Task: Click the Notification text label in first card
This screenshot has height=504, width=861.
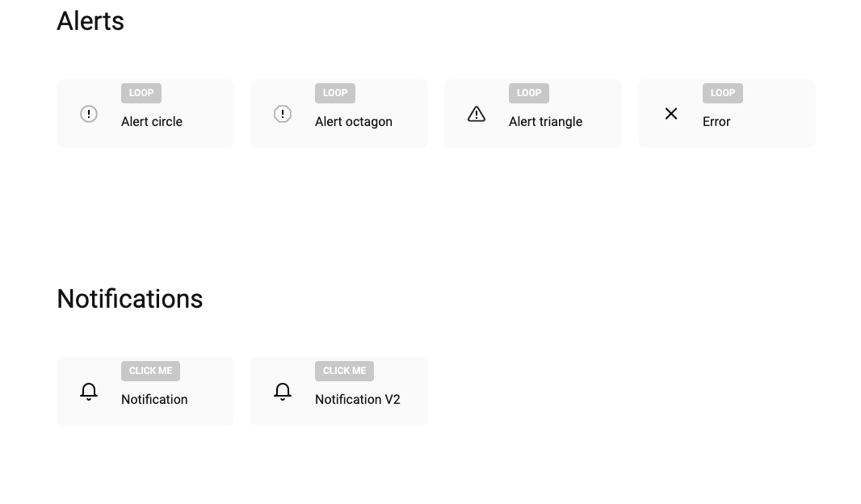Action: point(154,399)
